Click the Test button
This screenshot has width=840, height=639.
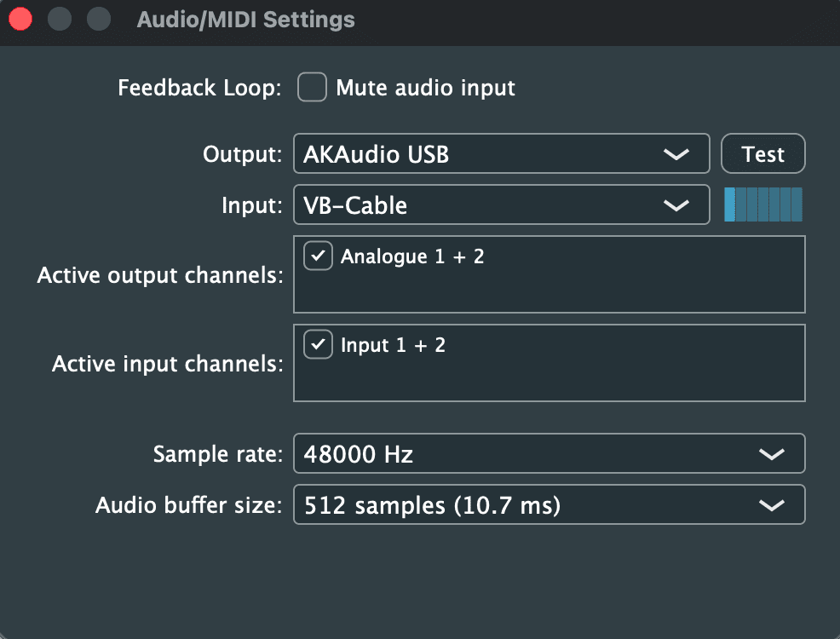(x=762, y=153)
